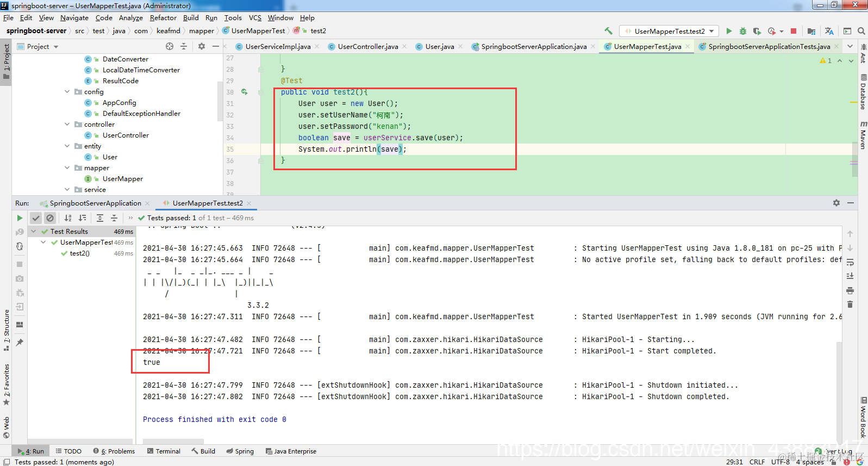Viewport: 868px width, 466px height.
Task: Open the Refactor menu
Action: click(x=163, y=18)
